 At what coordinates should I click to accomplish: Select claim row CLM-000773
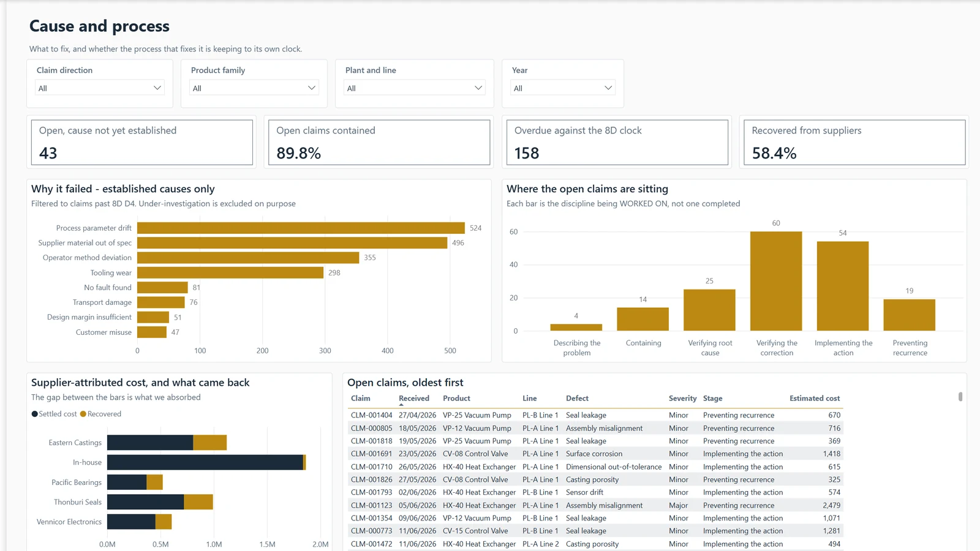click(x=595, y=531)
